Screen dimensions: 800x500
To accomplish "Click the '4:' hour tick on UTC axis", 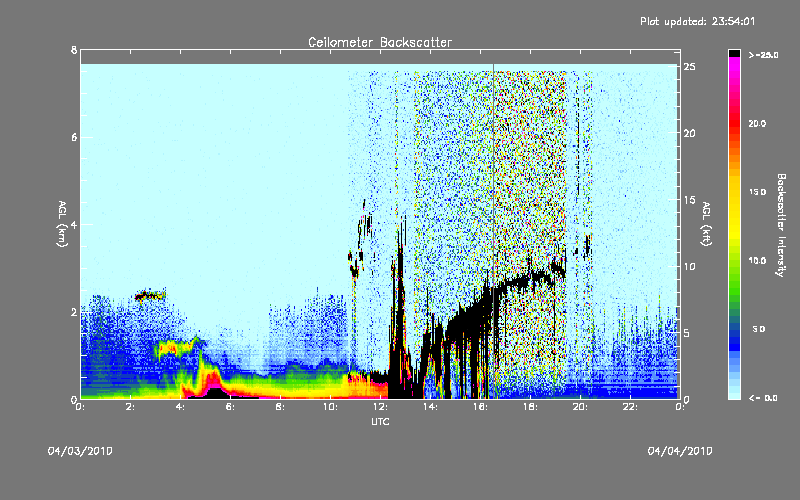I will pyautogui.click(x=180, y=407).
